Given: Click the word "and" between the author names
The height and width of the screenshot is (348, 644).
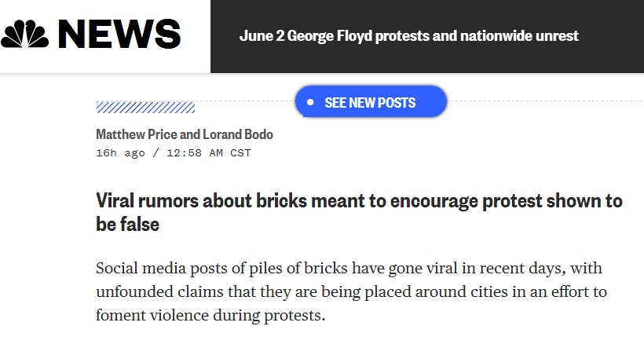Looking at the screenshot, I should [x=188, y=134].
